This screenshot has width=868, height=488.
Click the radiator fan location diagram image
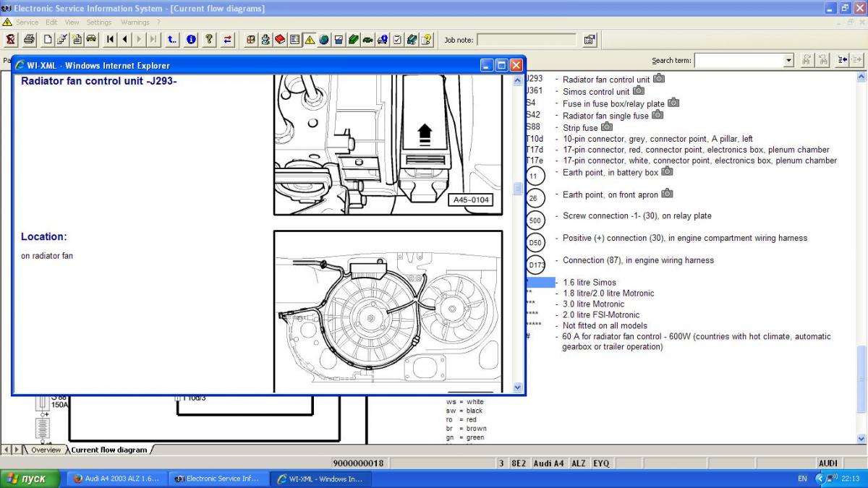pos(388,312)
